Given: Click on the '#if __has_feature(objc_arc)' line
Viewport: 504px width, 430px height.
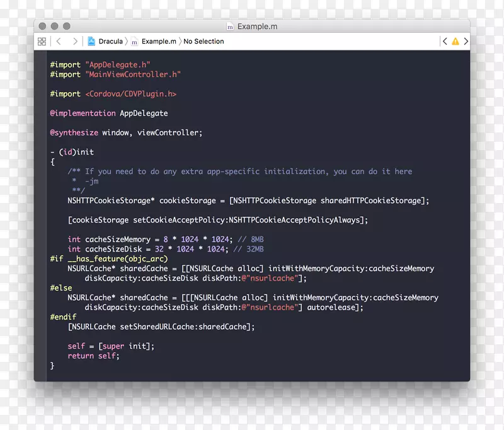Looking at the screenshot, I should click(x=109, y=259).
